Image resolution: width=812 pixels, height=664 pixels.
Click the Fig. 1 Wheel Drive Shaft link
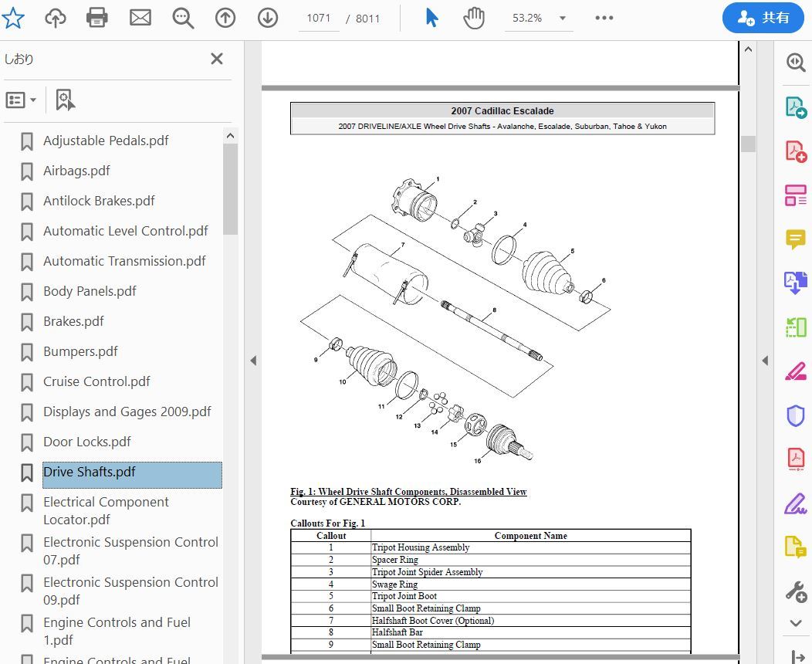(x=408, y=492)
